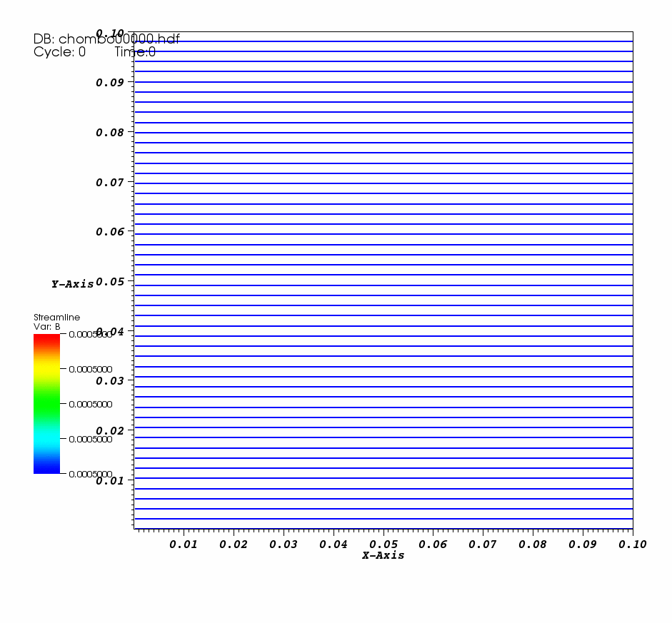672x623 pixels.
Task: Click the rainbow color legend bar
Action: point(46,404)
